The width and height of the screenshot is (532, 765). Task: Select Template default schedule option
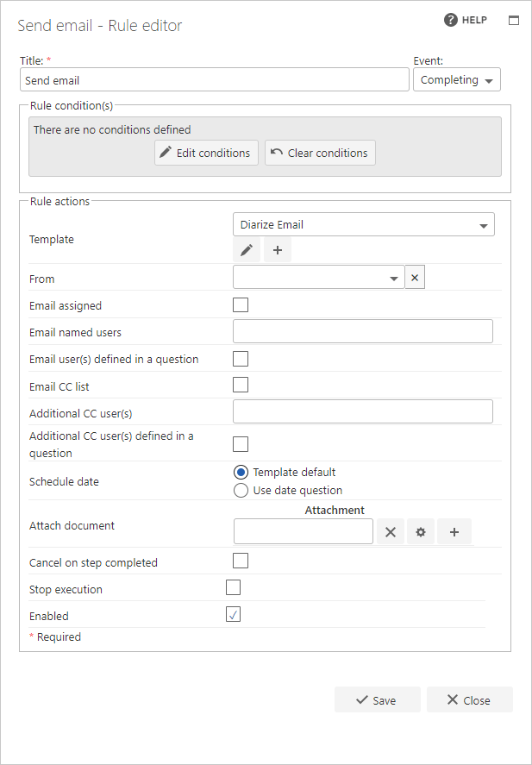(241, 473)
